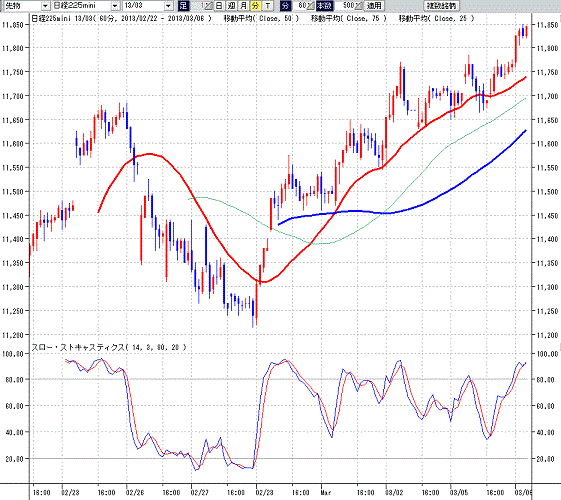Click the 20.00 level on left stochastic axis
Viewport: 561px width, 500px height.
(x=15, y=459)
